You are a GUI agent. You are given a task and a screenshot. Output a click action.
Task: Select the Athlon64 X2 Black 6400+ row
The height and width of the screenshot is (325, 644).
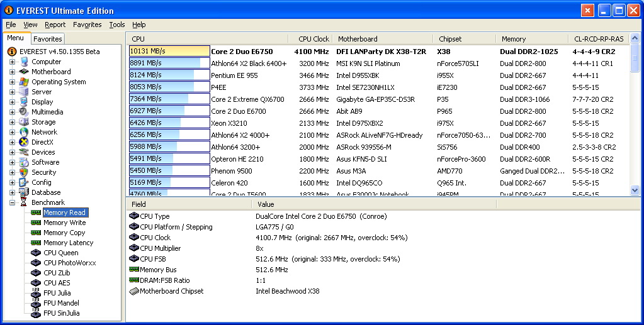coord(379,63)
